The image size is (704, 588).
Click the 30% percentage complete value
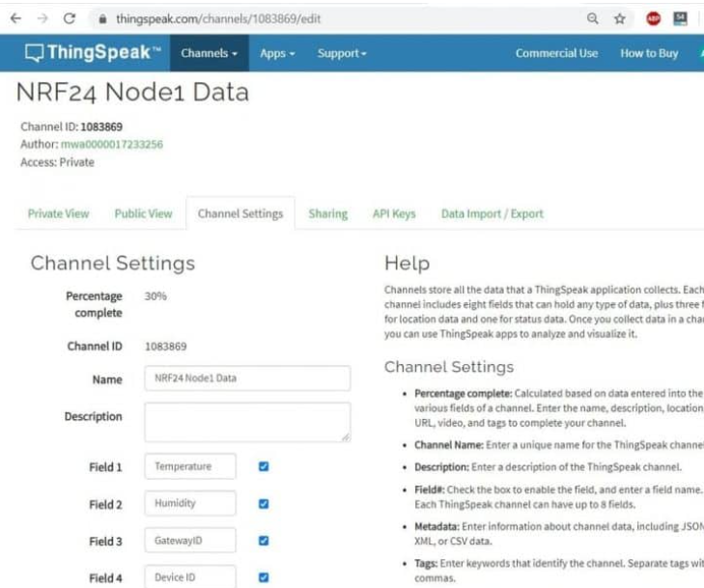tap(155, 296)
